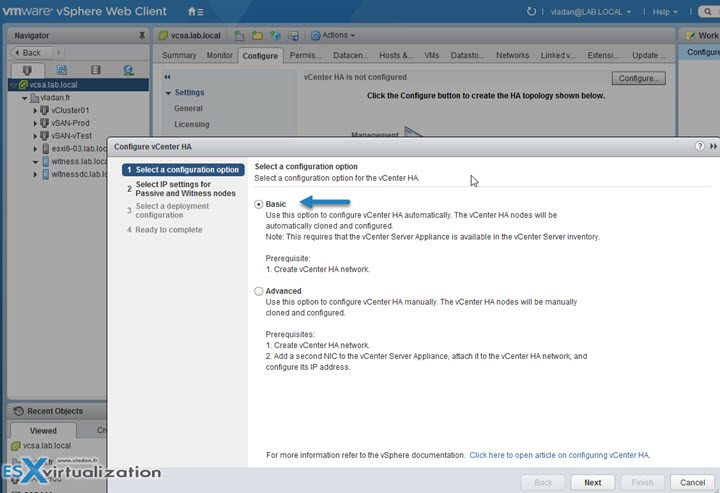Click the vSphere home menu icon

(196, 11)
